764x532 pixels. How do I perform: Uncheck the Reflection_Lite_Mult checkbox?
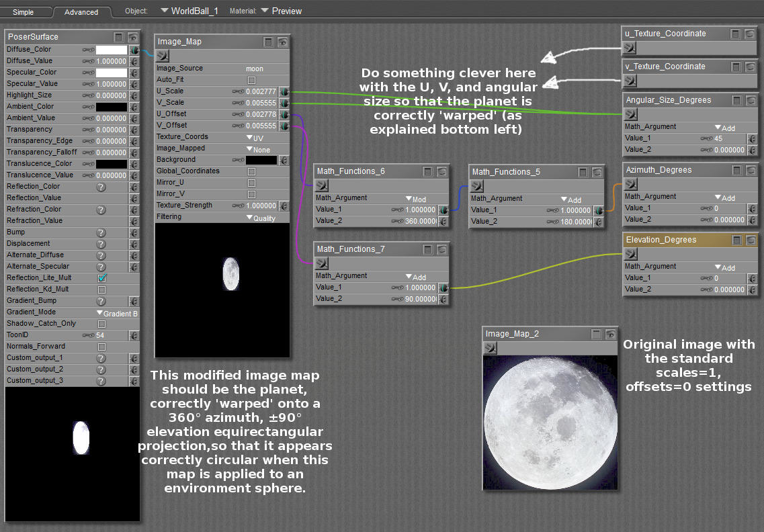pos(102,278)
